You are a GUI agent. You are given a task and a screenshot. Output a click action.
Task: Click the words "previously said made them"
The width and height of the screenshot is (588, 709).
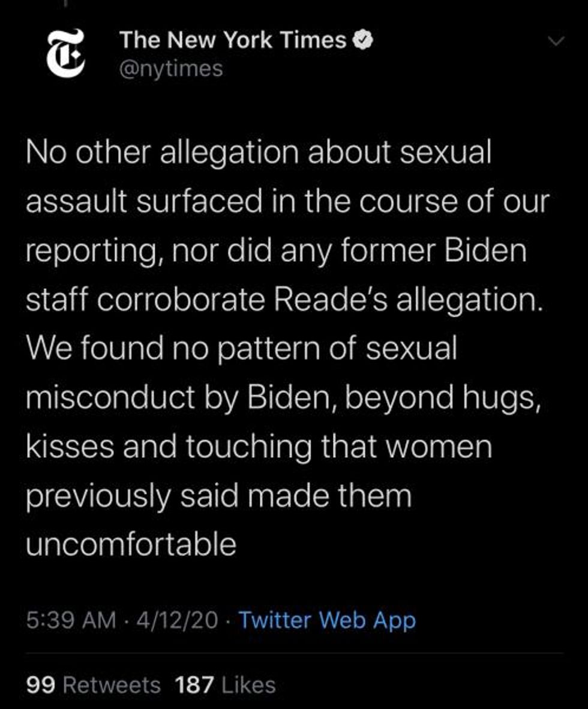tap(219, 496)
